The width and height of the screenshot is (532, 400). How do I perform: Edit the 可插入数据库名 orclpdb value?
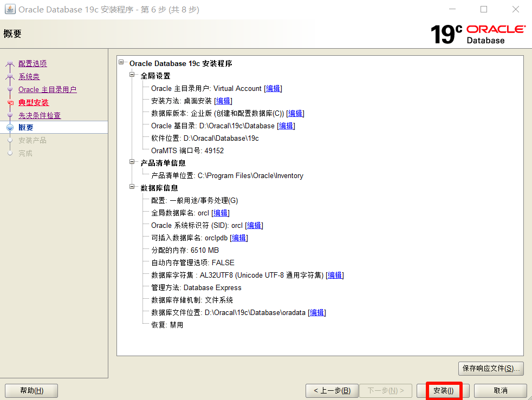[239, 238]
